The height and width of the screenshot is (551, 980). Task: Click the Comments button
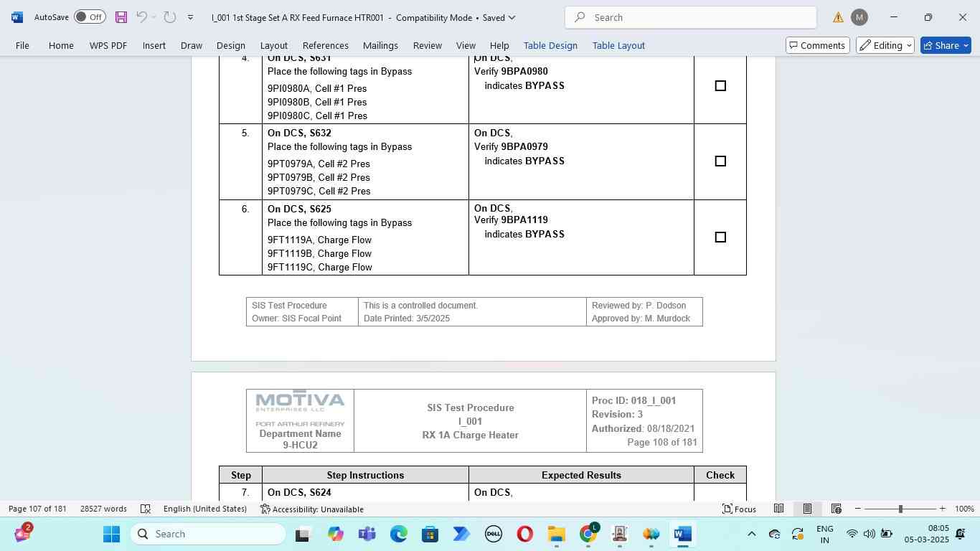(x=818, y=45)
